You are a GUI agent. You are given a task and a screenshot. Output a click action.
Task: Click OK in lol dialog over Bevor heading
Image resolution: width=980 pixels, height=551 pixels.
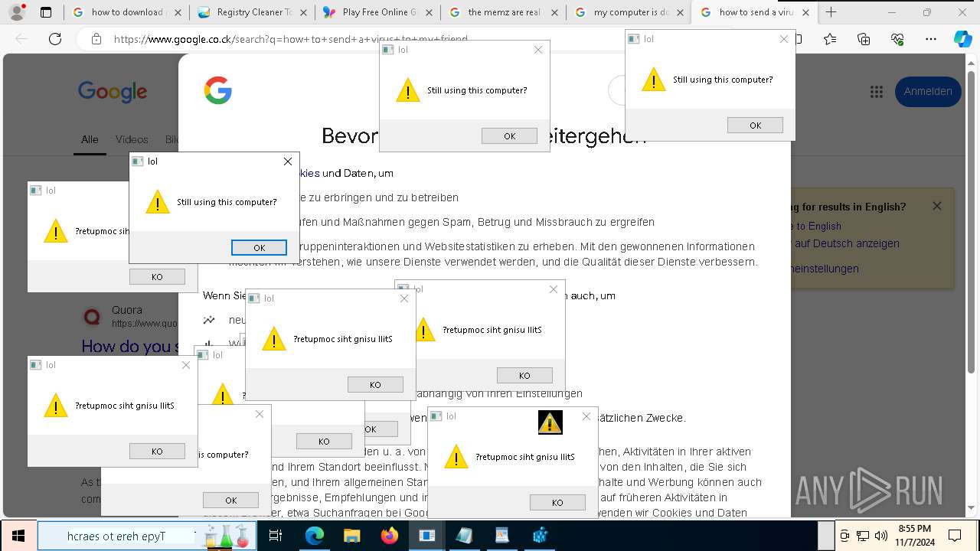click(509, 136)
